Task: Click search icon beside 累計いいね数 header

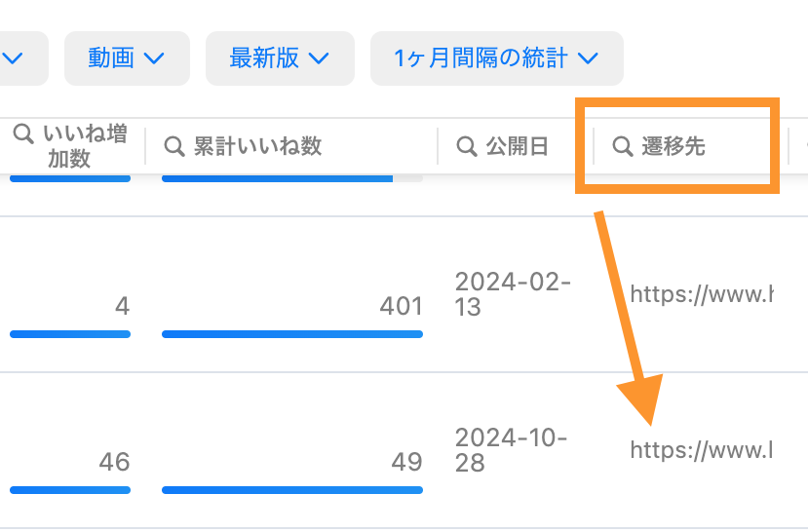Action: (174, 147)
